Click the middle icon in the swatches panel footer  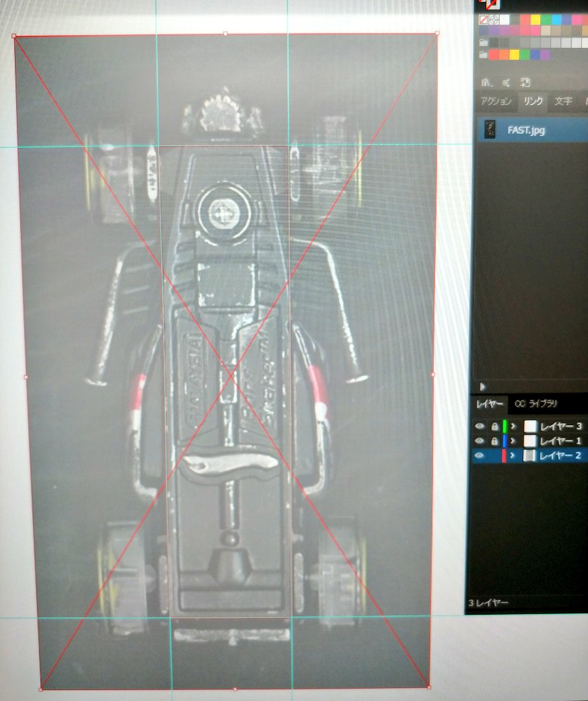[506, 82]
